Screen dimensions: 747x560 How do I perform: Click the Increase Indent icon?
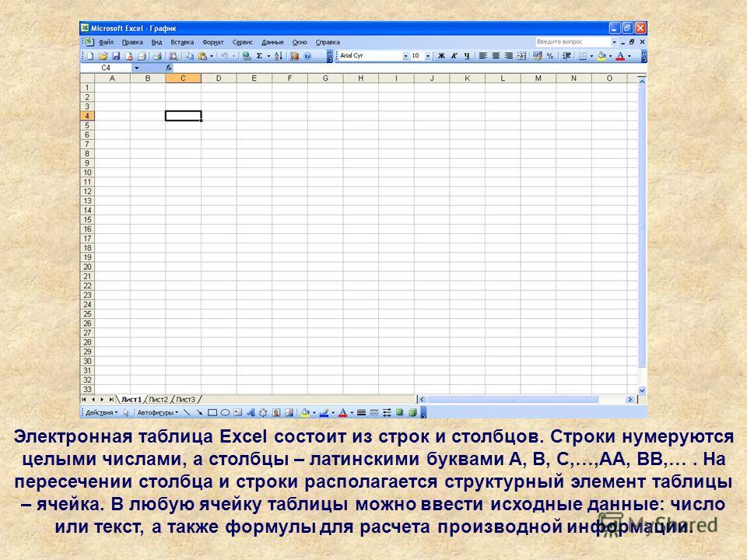[567, 56]
